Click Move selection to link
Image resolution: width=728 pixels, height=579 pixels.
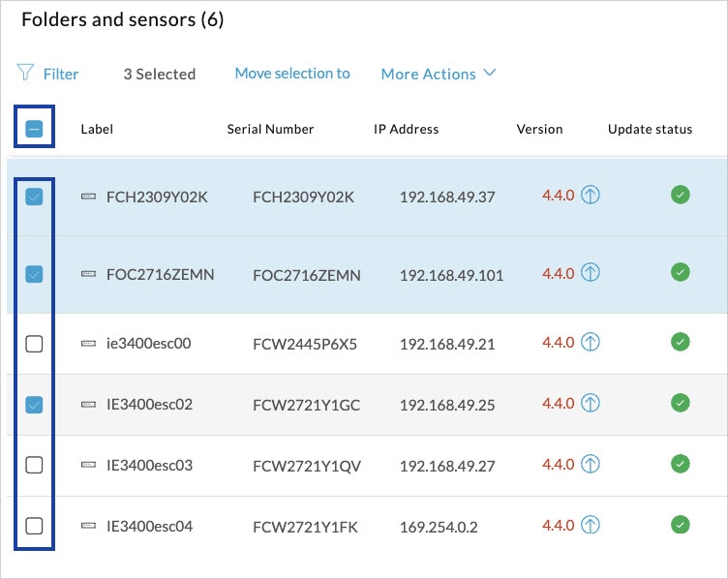click(x=292, y=74)
